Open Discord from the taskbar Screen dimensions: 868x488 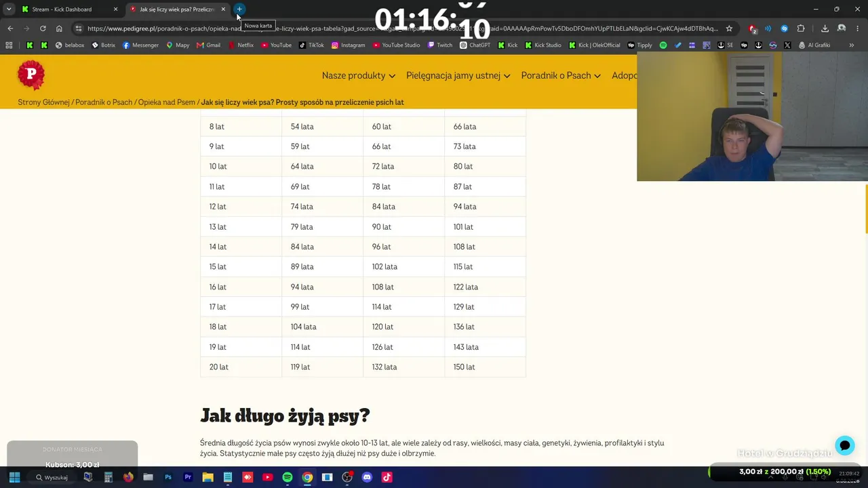[367, 477]
